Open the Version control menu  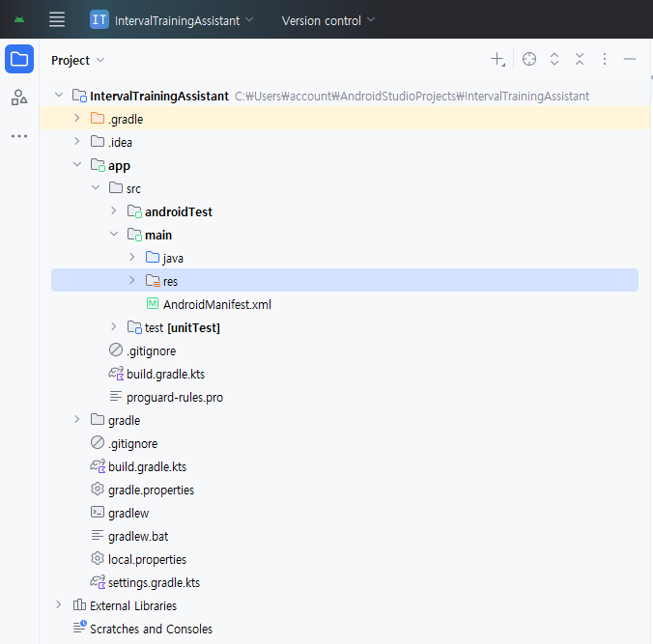pos(328,20)
